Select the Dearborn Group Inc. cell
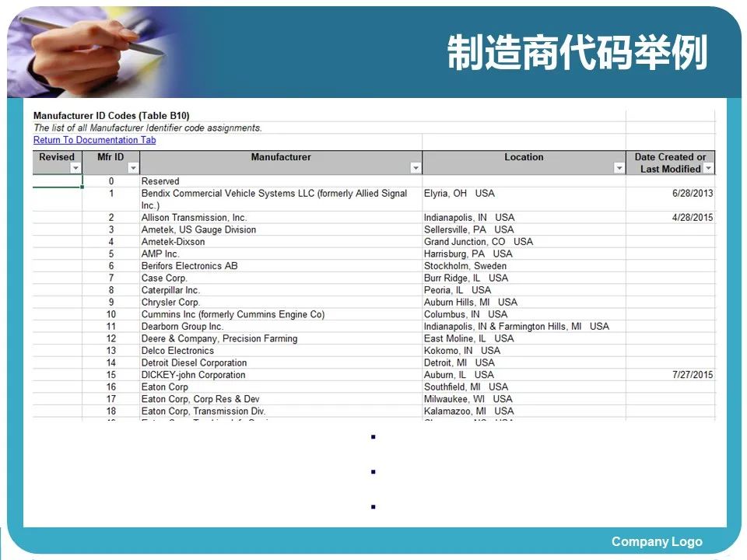 click(281, 327)
